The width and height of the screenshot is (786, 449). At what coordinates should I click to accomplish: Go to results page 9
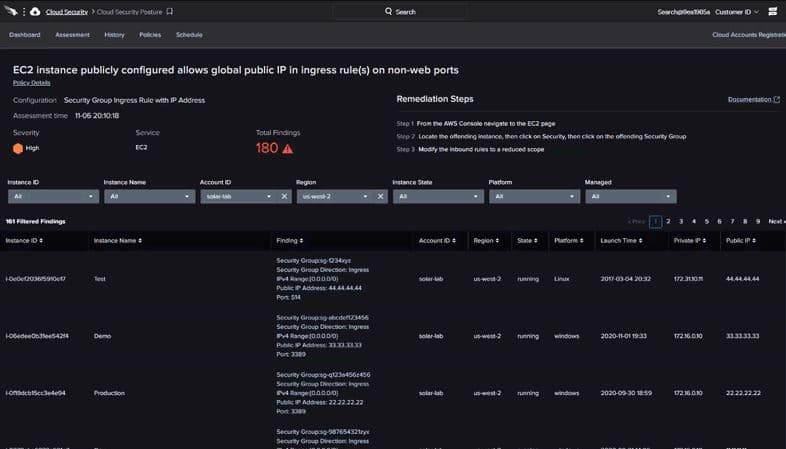click(x=758, y=221)
